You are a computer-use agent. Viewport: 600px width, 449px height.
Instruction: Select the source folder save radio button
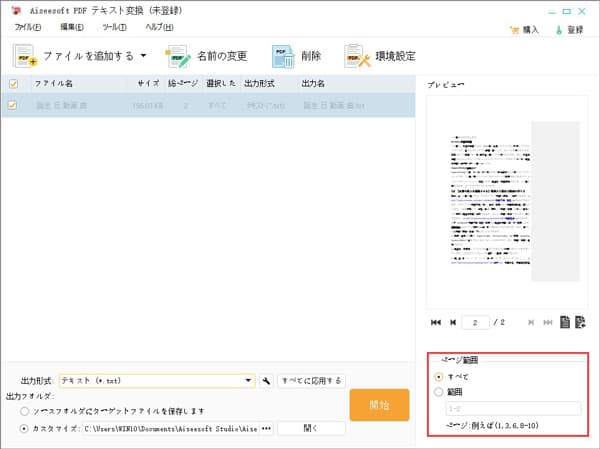click(x=24, y=411)
